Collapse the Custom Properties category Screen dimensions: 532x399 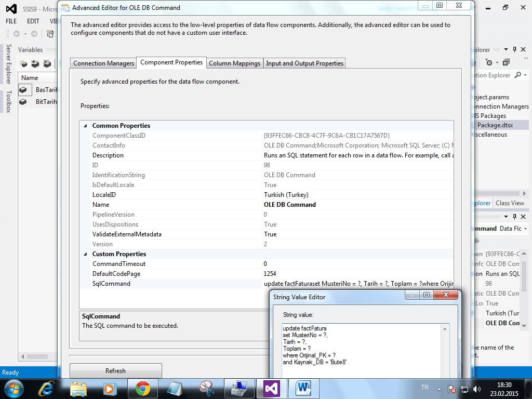pos(85,254)
